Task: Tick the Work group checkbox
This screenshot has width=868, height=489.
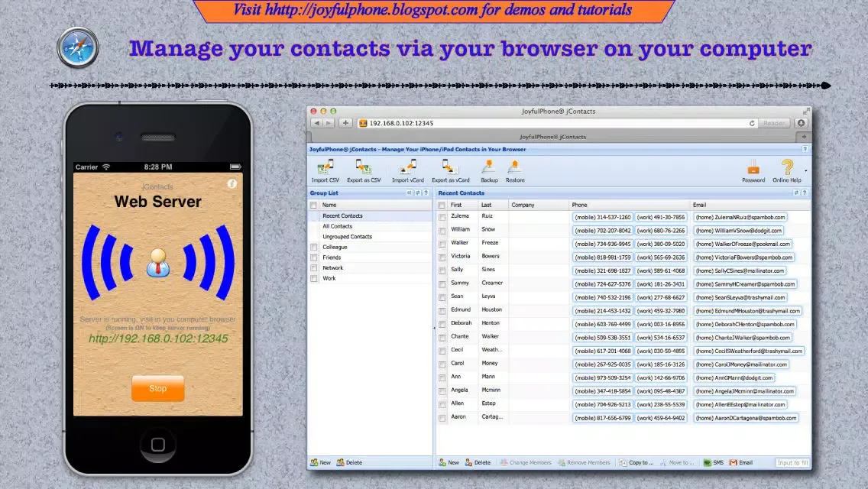Action: click(314, 279)
